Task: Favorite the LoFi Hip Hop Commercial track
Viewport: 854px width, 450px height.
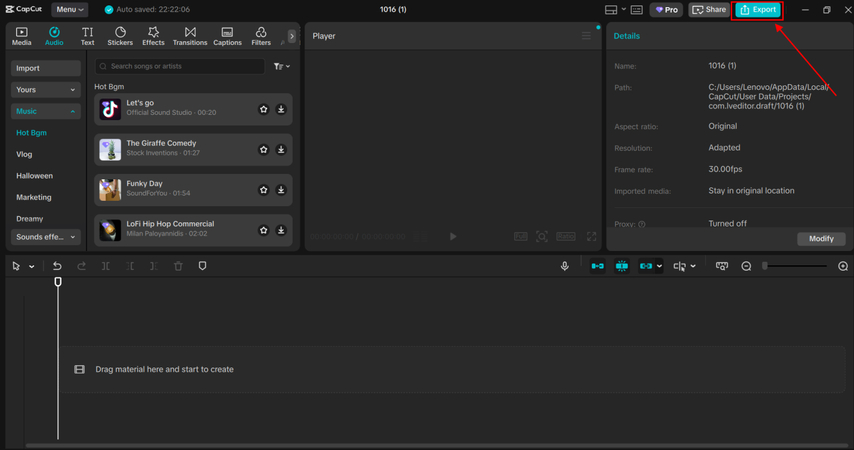Action: pos(264,230)
